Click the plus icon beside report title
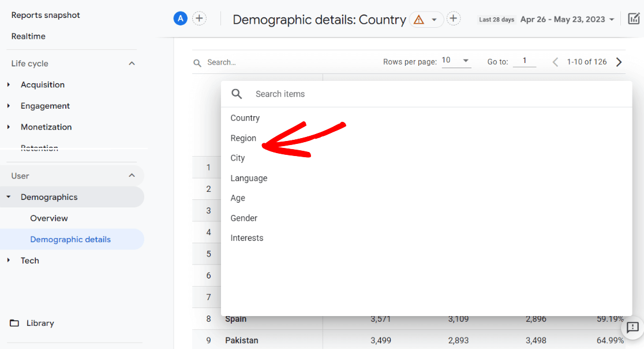 pyautogui.click(x=454, y=18)
